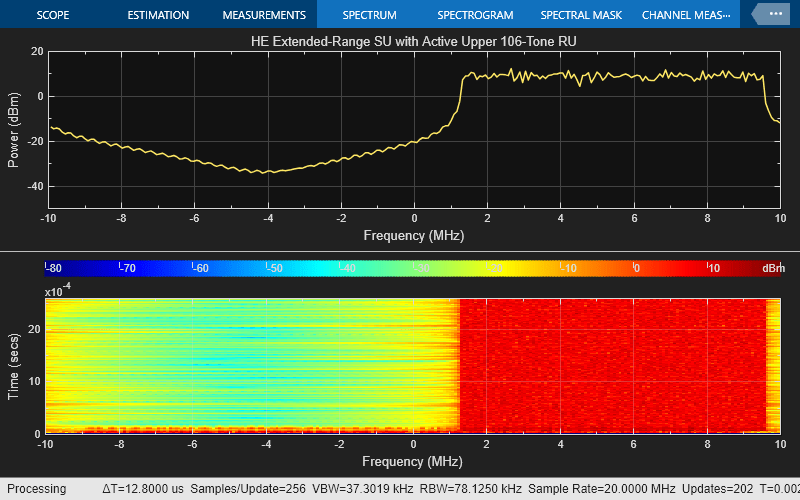Click the SPECTRUM tab
The height and width of the screenshot is (500, 800).
[x=369, y=15]
